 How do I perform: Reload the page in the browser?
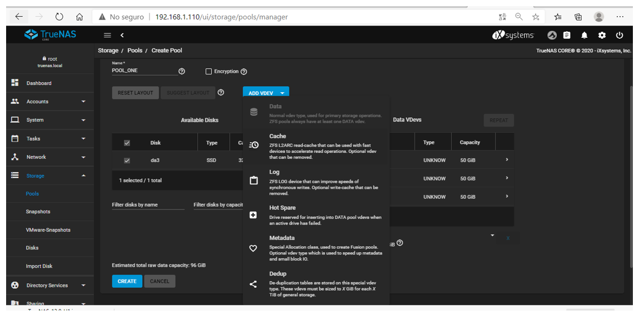59,17
